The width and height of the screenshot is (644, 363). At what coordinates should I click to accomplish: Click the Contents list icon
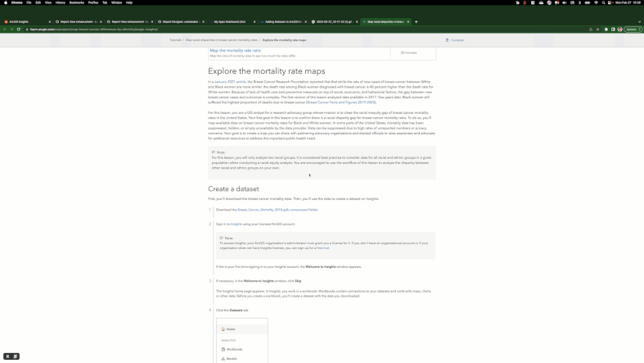[x=448, y=40]
